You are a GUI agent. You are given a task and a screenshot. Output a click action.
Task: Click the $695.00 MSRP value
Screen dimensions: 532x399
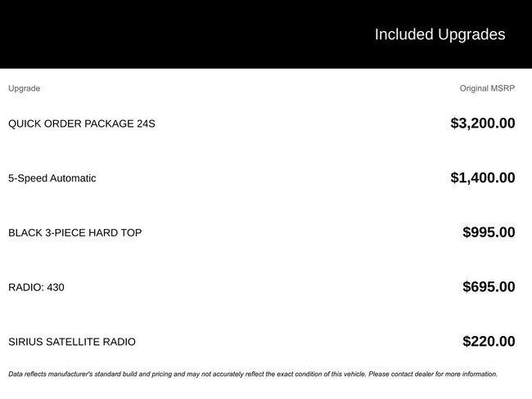tap(489, 287)
